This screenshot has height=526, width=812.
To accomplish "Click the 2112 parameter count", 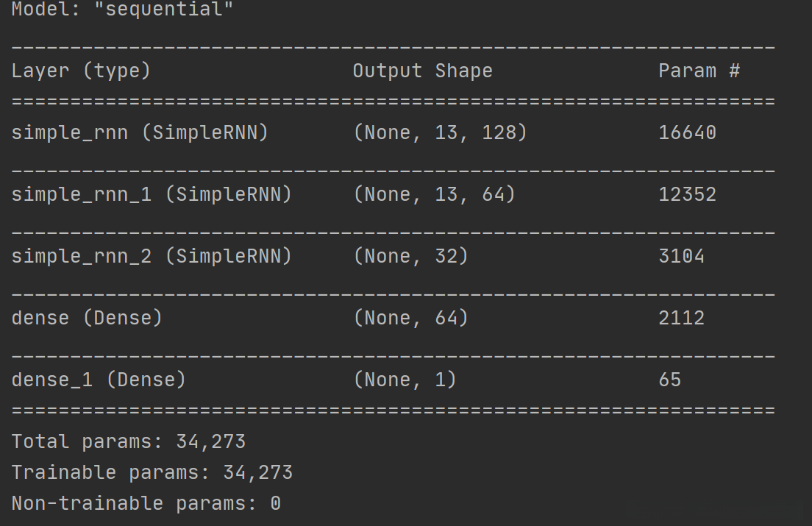I will coord(681,319).
